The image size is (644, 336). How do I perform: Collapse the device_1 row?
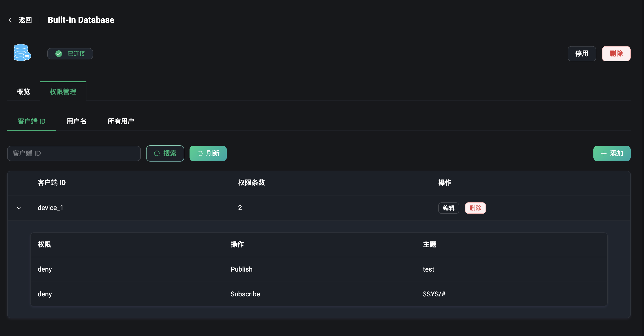click(x=19, y=208)
